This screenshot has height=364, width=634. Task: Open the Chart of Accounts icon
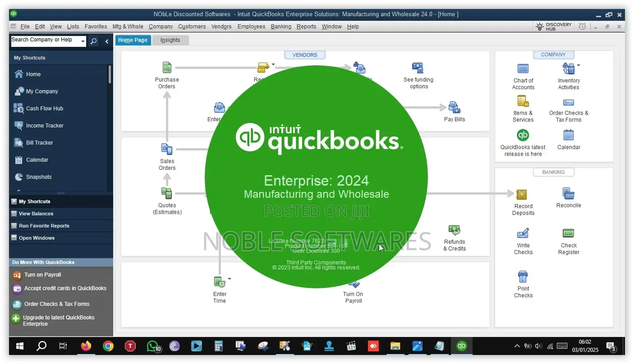(x=523, y=69)
